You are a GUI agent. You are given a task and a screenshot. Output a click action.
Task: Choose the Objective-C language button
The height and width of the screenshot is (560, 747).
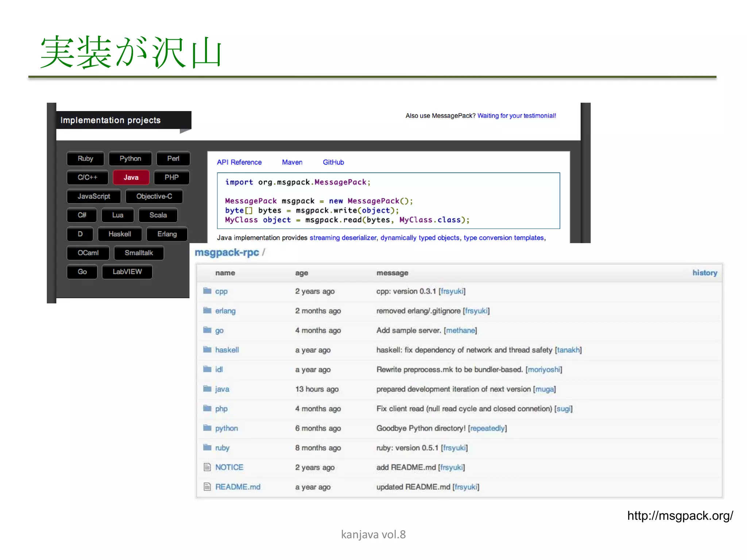[154, 197]
